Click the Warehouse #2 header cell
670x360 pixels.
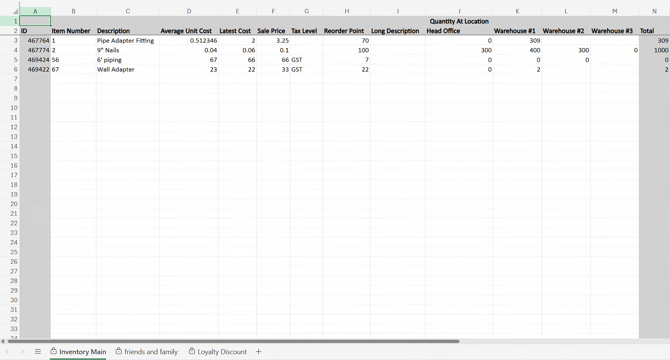pyautogui.click(x=566, y=31)
